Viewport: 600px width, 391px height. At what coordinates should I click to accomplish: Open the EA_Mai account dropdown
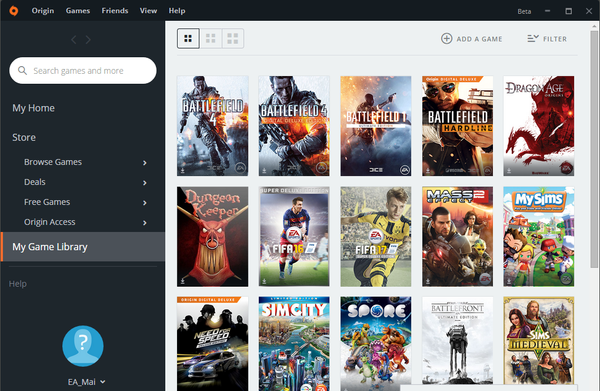(x=86, y=382)
